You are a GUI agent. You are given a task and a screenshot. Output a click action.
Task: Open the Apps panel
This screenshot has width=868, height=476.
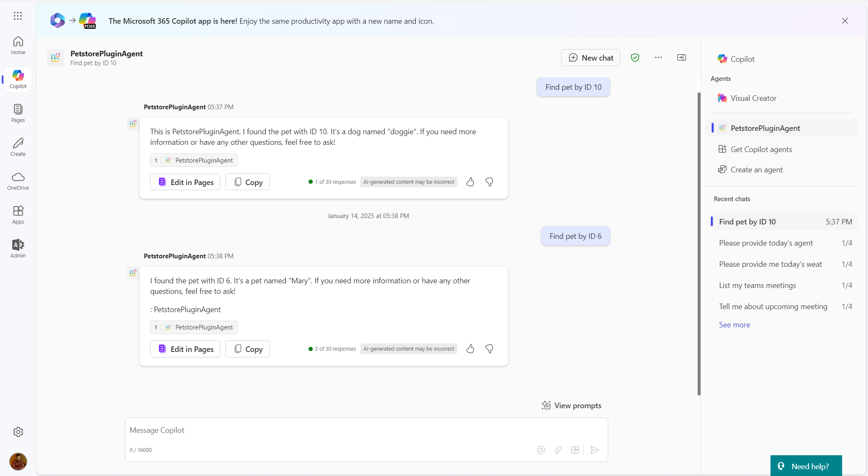(17, 214)
